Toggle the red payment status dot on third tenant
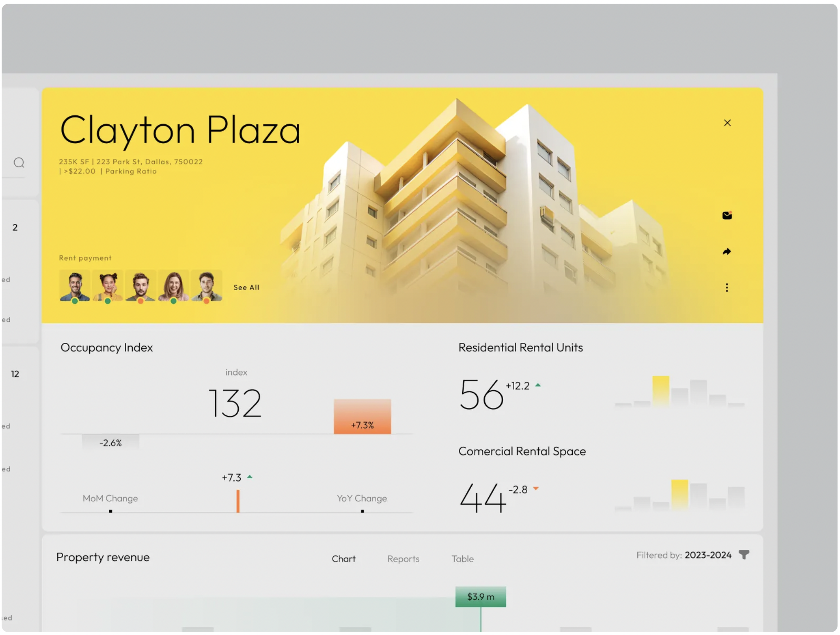This screenshot has width=840, height=635. tap(140, 301)
